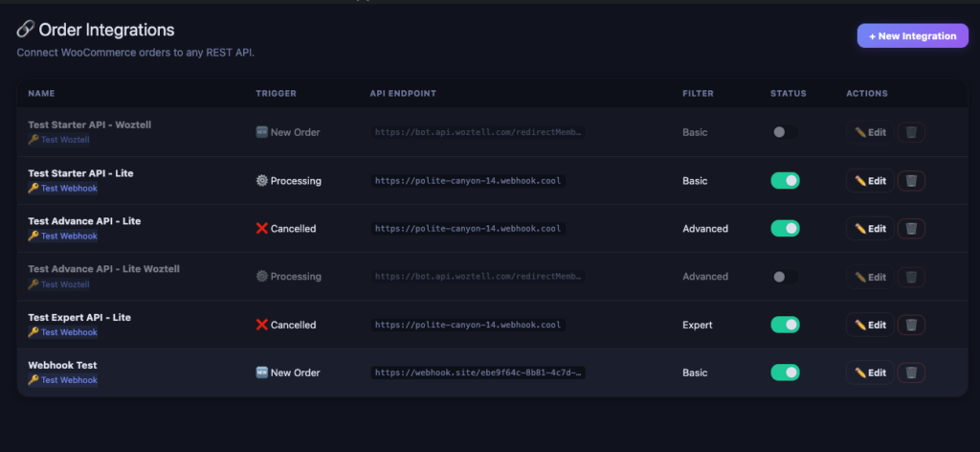Disable the Test Starter API - Lite status toggle
Screen dimensions: 980x452
click(x=785, y=181)
